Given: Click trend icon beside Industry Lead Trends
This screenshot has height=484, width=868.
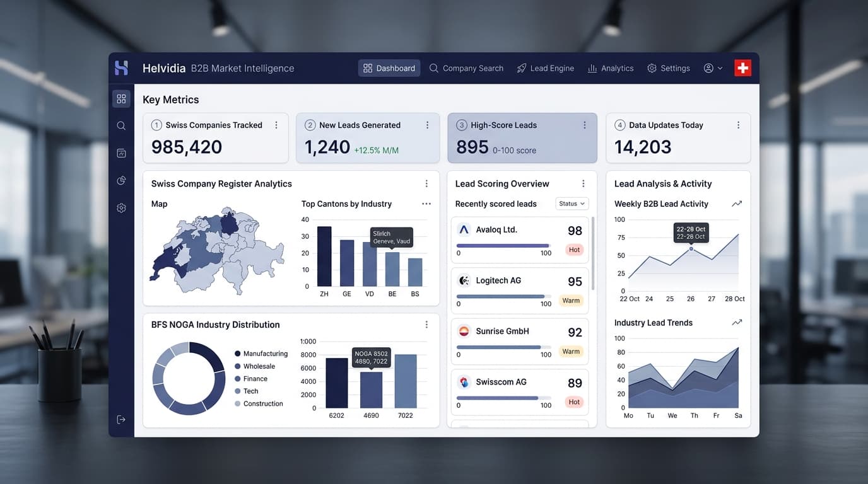Looking at the screenshot, I should (736, 323).
